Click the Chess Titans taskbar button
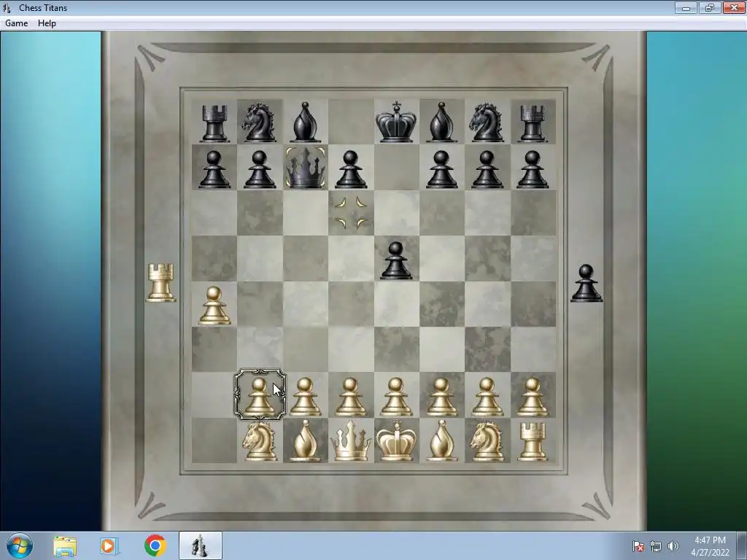Image resolution: width=747 pixels, height=560 pixels. coord(200,545)
